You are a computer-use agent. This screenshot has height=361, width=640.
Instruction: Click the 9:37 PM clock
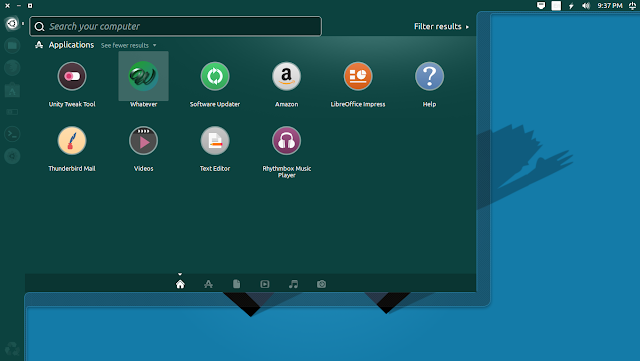pos(610,6)
